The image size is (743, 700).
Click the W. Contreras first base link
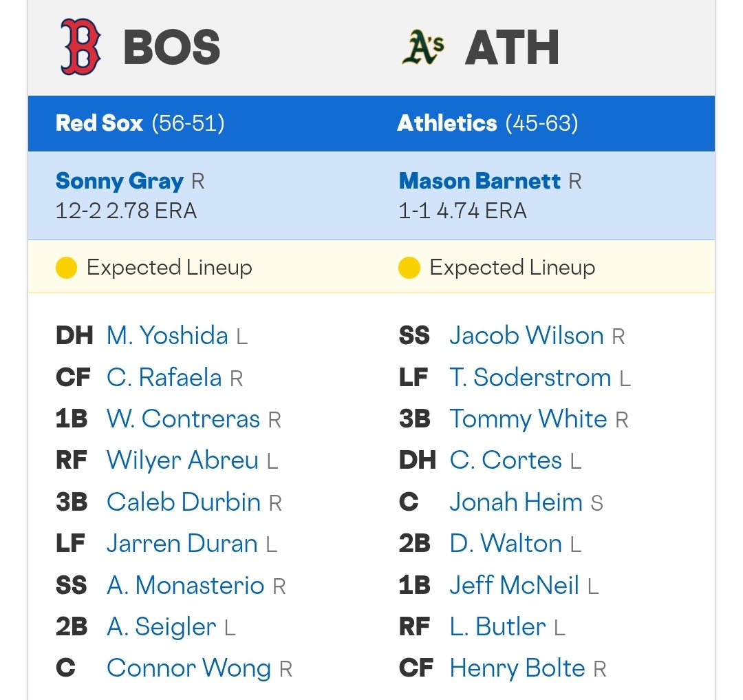[x=183, y=419]
